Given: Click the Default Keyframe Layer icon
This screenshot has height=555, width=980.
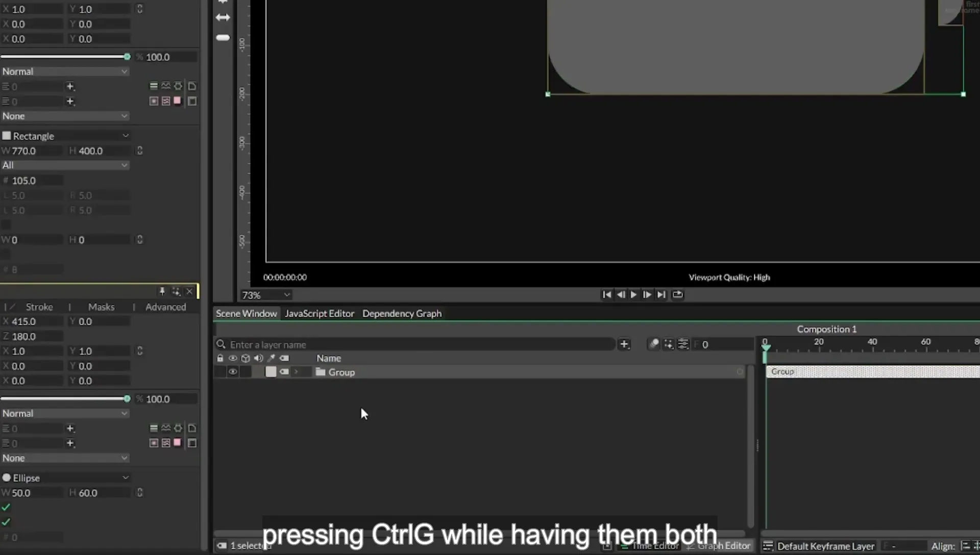Looking at the screenshot, I should [x=768, y=546].
